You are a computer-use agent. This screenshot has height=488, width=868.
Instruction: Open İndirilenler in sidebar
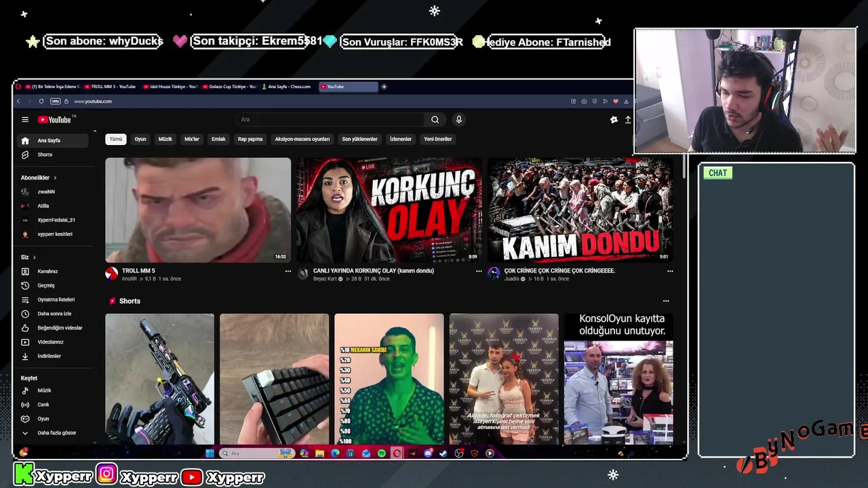tap(52, 356)
